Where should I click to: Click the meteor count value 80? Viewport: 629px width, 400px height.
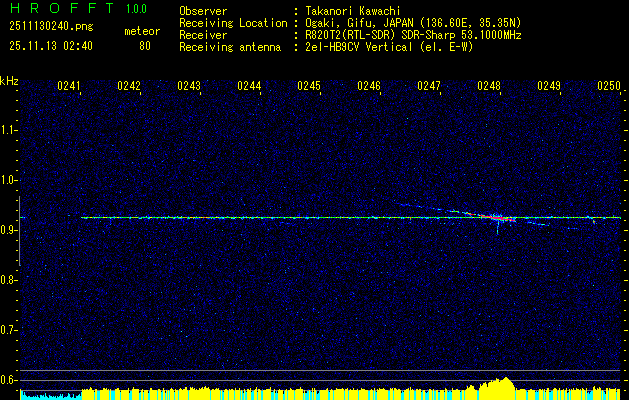[144, 46]
